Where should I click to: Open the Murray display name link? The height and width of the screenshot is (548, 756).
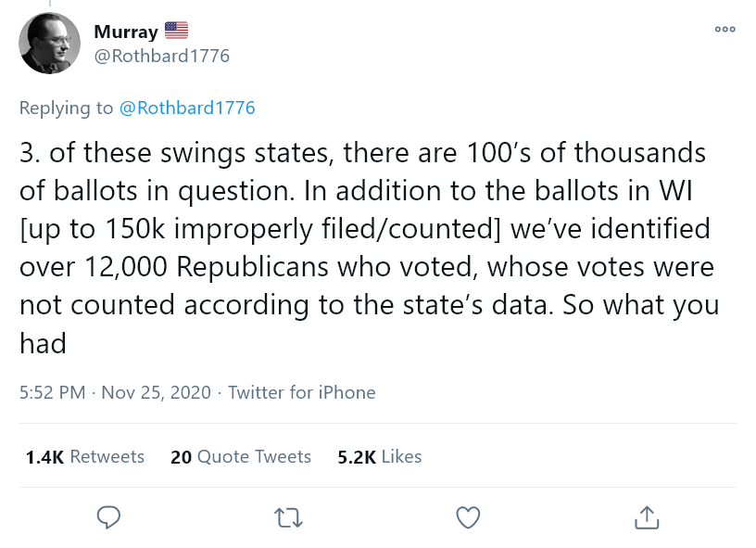126,32
